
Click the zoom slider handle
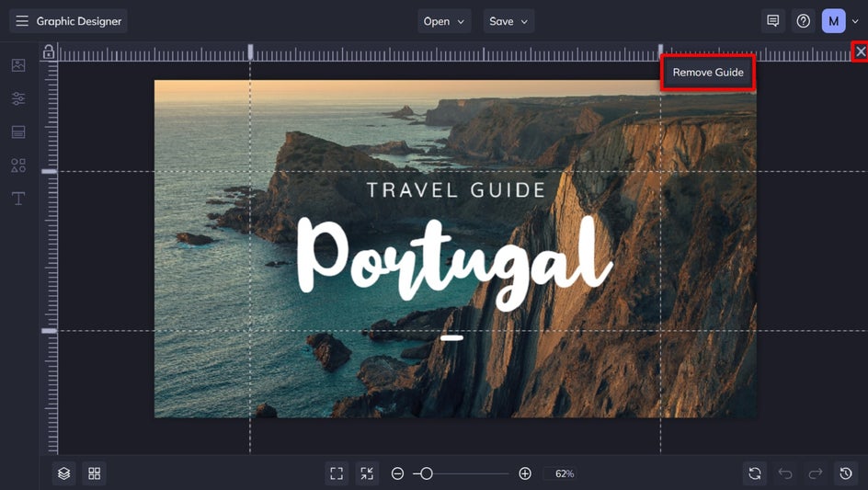[x=427, y=473]
